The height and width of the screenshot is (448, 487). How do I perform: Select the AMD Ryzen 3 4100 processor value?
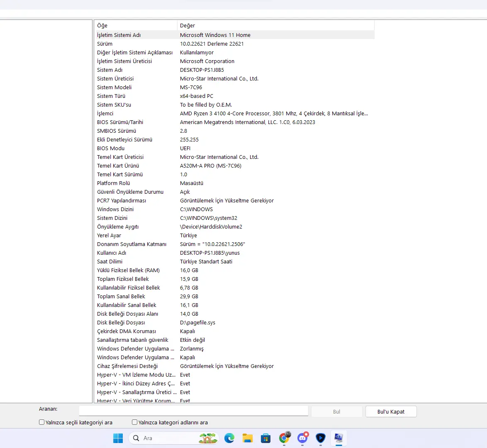pyautogui.click(x=274, y=113)
